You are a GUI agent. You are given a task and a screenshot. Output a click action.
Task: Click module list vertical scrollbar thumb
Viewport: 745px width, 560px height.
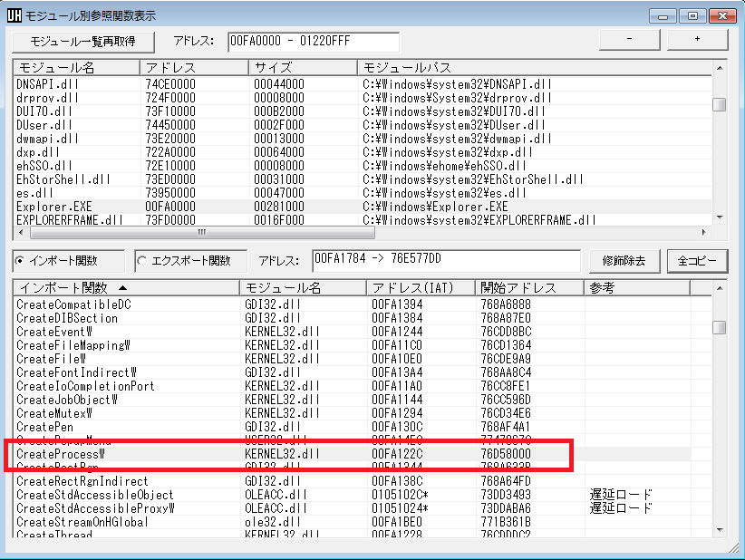pos(720,104)
